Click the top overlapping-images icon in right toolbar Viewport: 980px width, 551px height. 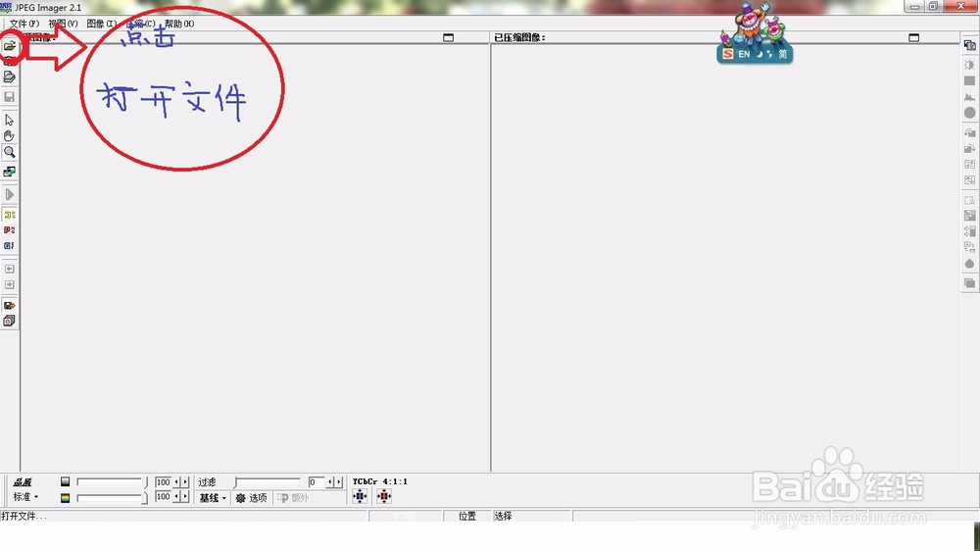[x=969, y=46]
